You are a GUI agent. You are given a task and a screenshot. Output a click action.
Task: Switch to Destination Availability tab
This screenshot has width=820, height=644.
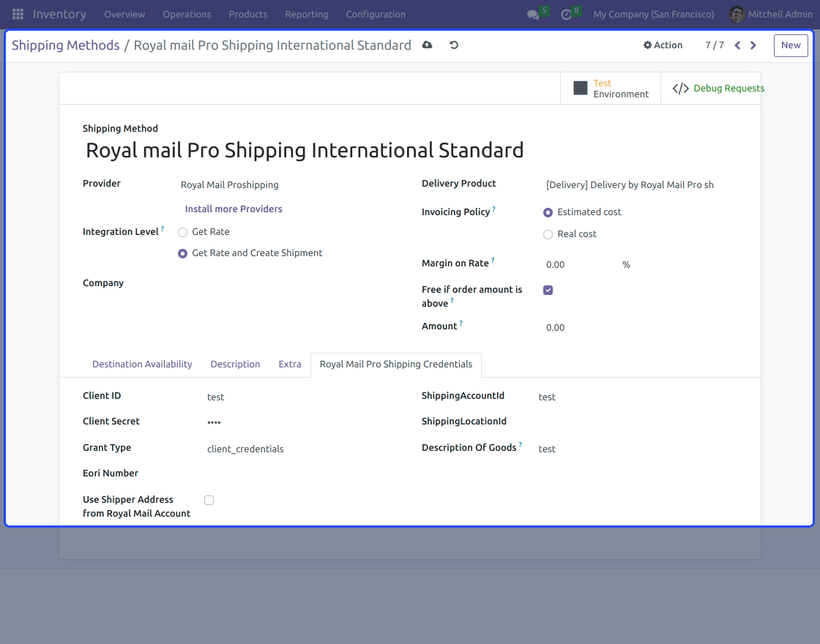click(x=142, y=364)
